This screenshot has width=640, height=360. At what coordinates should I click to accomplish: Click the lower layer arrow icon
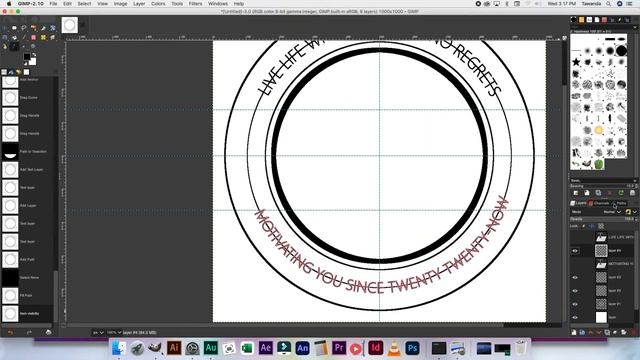[x=599, y=332]
